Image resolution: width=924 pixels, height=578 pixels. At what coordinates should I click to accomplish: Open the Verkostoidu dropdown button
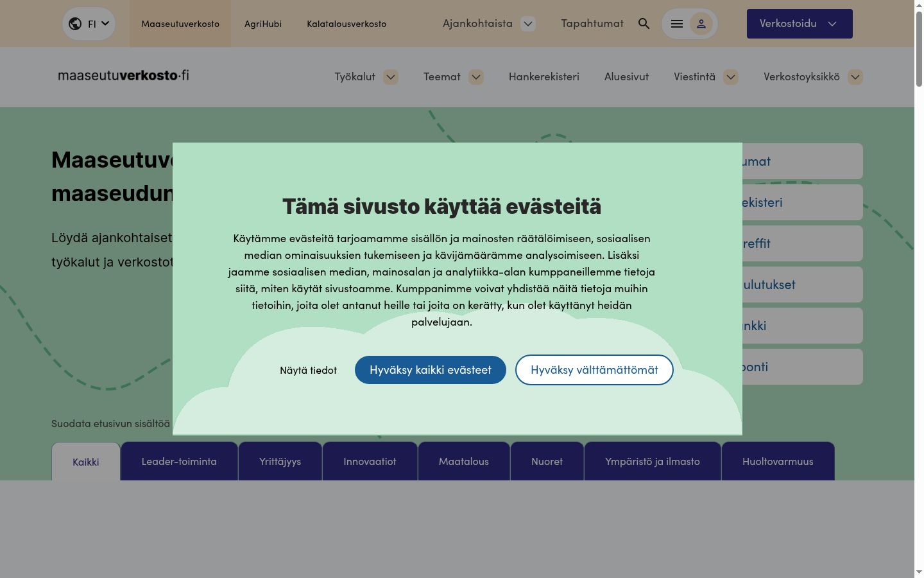click(800, 24)
